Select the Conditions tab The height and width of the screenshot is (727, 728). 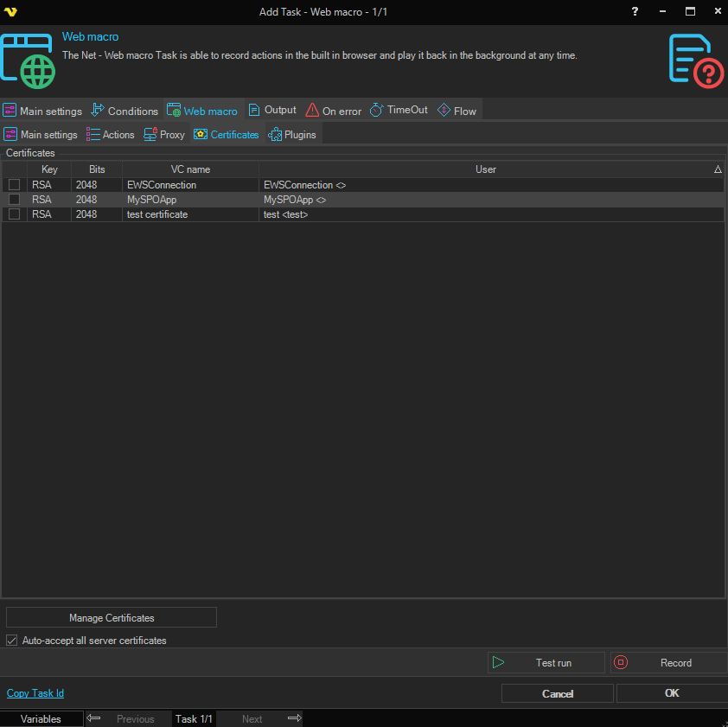(125, 111)
